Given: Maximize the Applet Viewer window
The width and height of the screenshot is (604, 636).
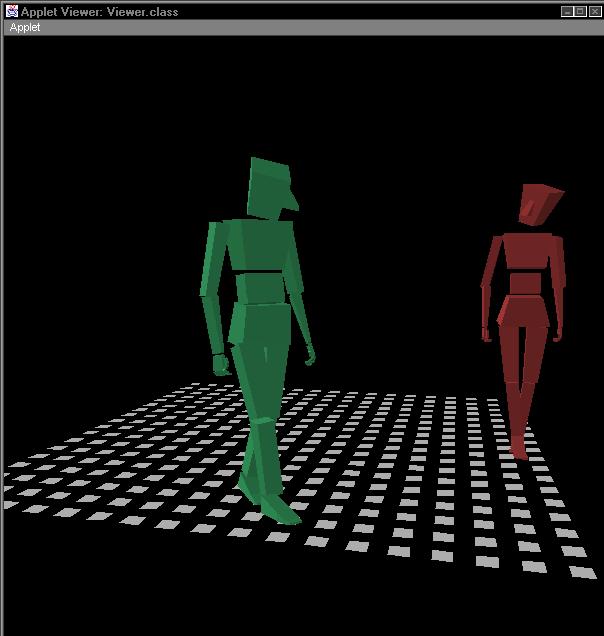Looking at the screenshot, I should tap(580, 11).
